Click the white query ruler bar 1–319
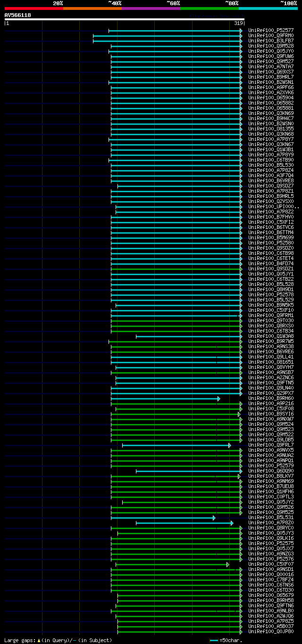 tap(125, 19)
